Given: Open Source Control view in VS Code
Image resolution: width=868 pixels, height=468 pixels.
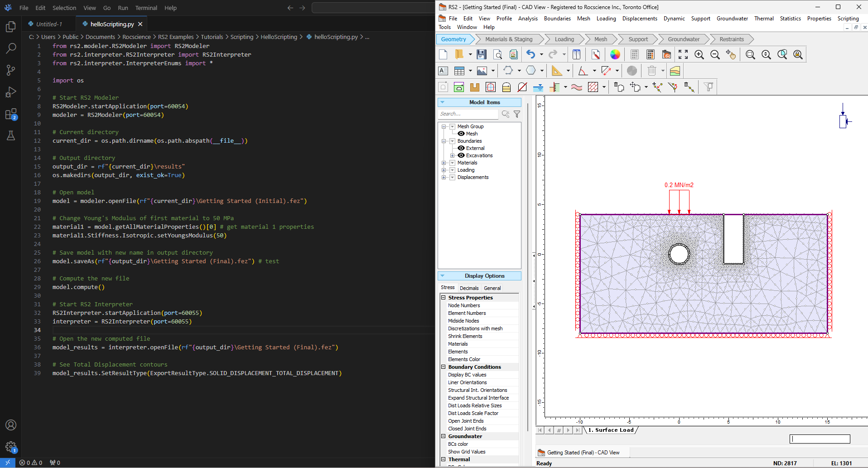Looking at the screenshot, I should 11,70.
